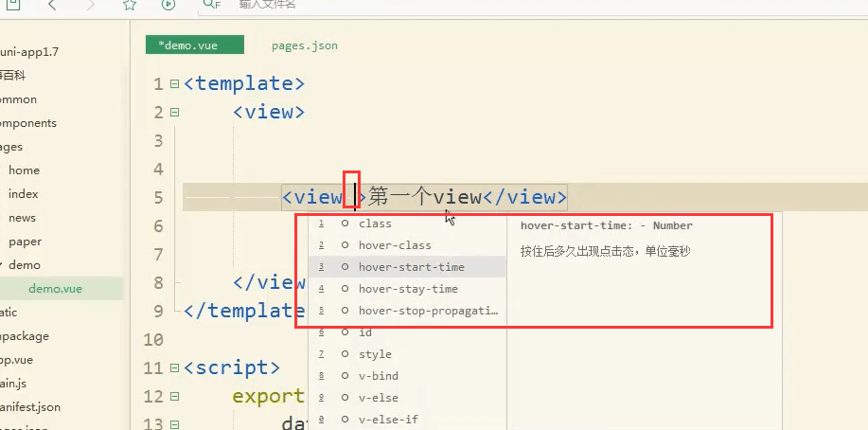Viewport: 868px width, 430px height.
Task: Choose hover-stop-propagation autocomplete suggestion
Action: point(407,311)
